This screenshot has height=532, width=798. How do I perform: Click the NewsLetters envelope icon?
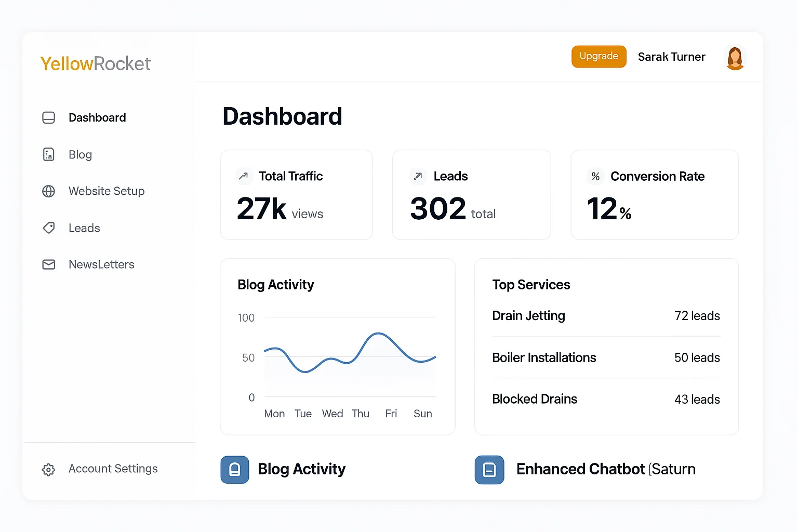(x=48, y=264)
